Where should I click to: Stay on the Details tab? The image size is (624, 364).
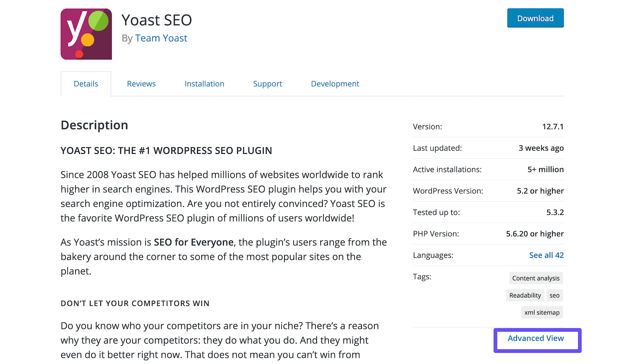[86, 84]
